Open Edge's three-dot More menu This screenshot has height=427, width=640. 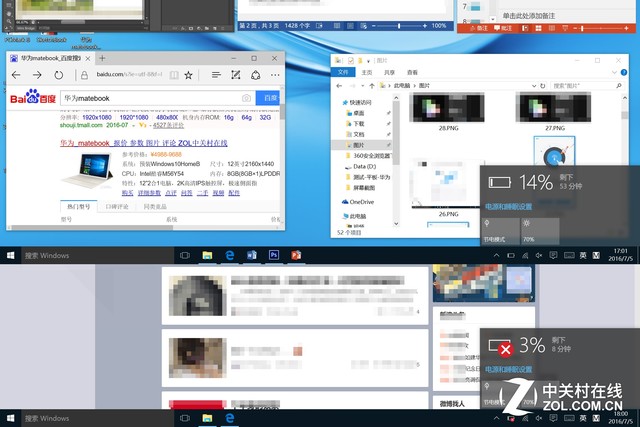coord(275,75)
